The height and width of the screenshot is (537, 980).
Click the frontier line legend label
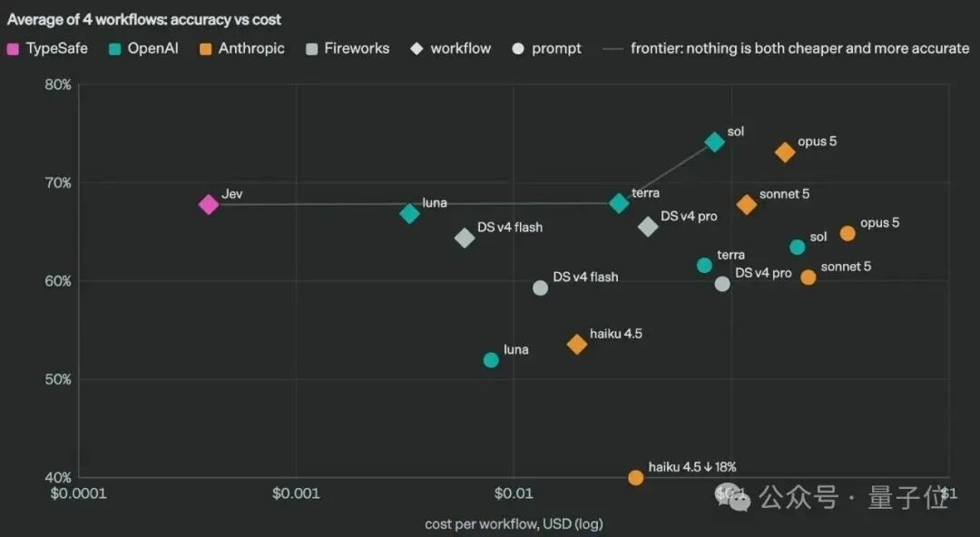(x=800, y=49)
